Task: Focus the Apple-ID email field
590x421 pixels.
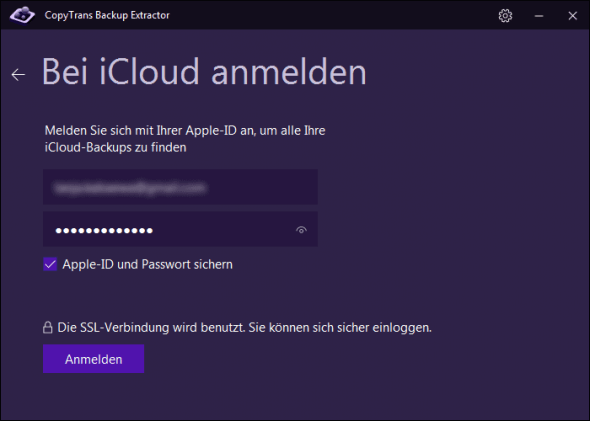Action: click(x=180, y=187)
